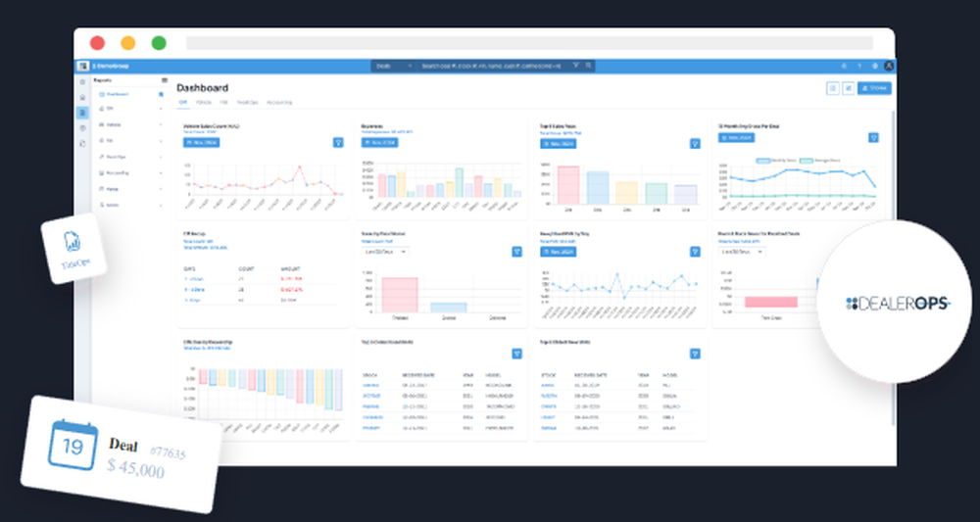Click the dashboard vertical scrollbar
This screenshot has width=980, height=522.
point(894,268)
